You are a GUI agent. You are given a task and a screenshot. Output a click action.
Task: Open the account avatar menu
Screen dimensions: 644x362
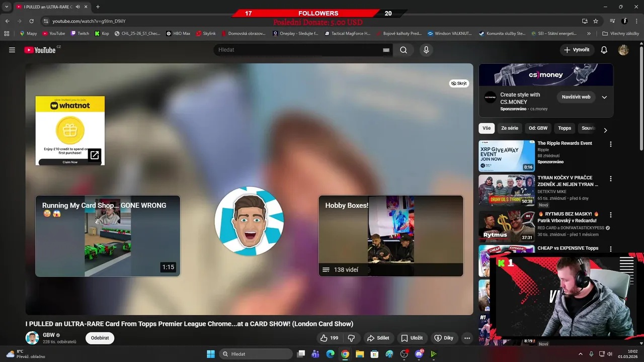tap(623, 50)
